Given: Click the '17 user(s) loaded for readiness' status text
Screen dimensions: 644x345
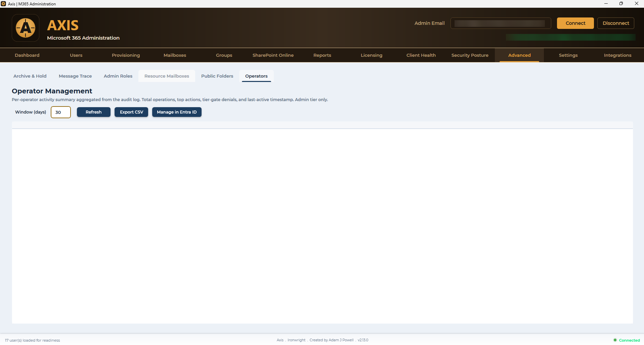Looking at the screenshot, I should click(x=32, y=340).
